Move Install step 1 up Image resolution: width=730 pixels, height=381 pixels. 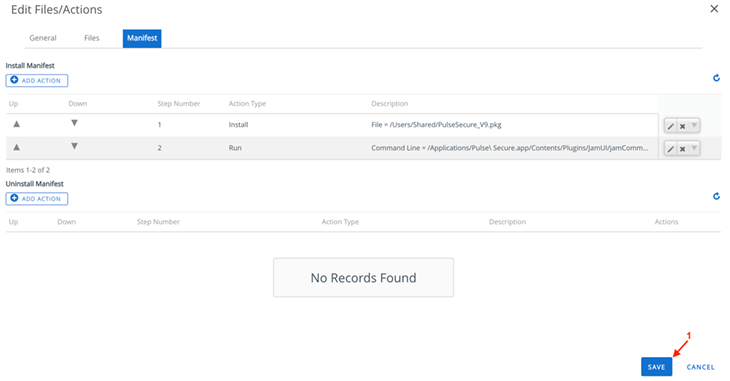coord(16,124)
